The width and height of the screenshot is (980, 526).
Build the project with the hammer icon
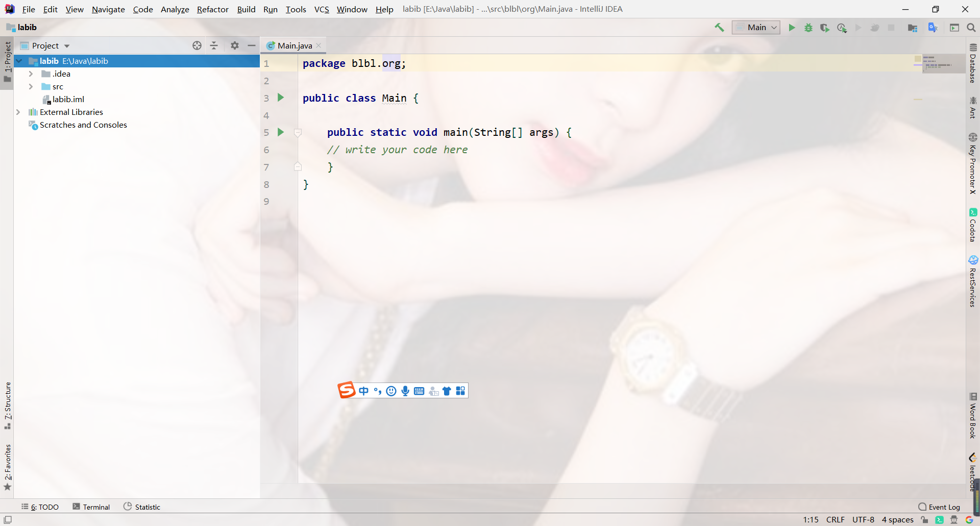(719, 28)
